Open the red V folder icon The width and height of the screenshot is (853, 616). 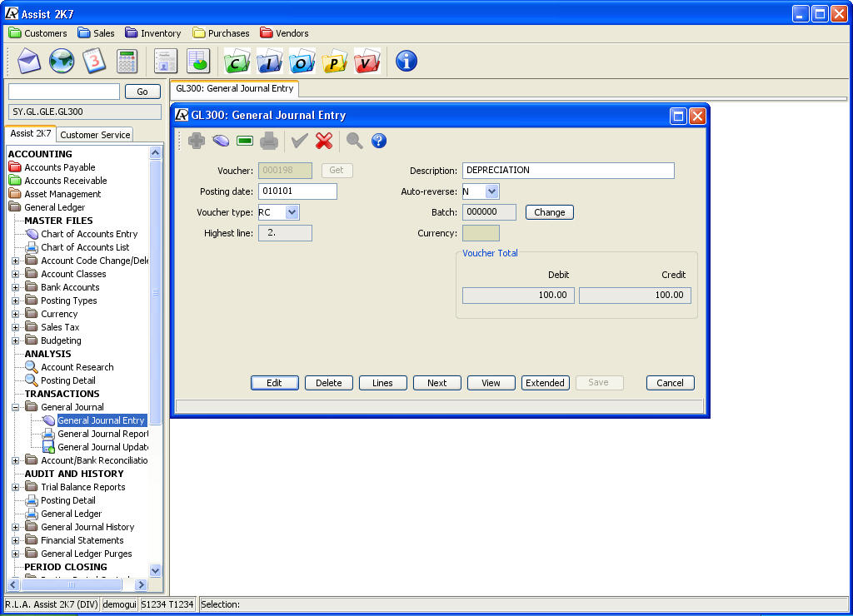tap(367, 61)
